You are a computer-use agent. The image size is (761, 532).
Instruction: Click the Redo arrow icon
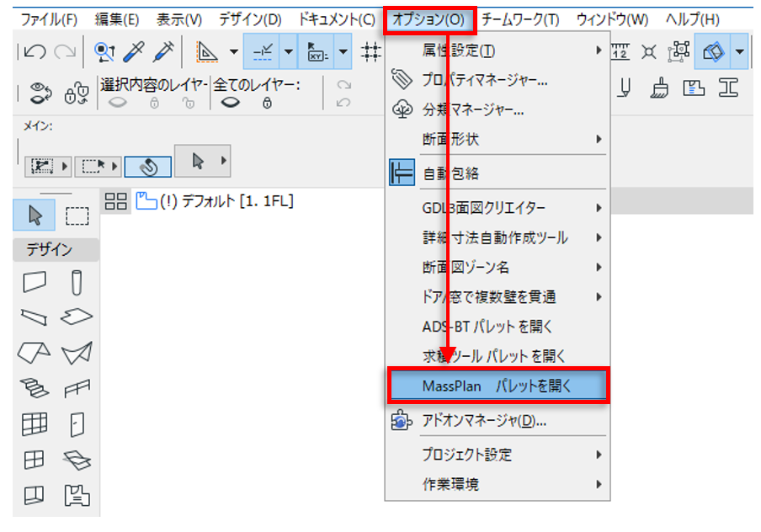pyautogui.click(x=65, y=51)
